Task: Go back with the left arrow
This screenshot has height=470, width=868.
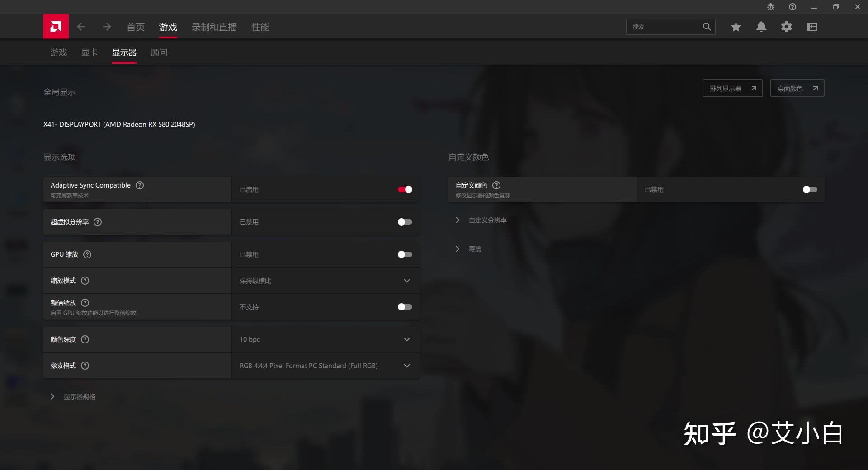Action: [x=81, y=27]
